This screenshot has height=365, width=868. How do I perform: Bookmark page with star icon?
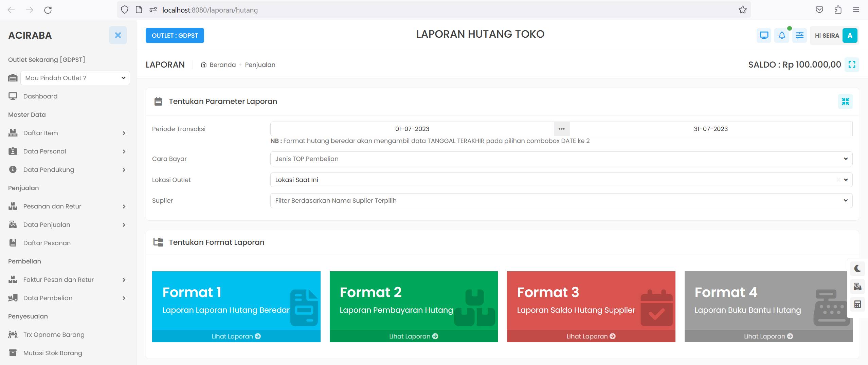(743, 10)
